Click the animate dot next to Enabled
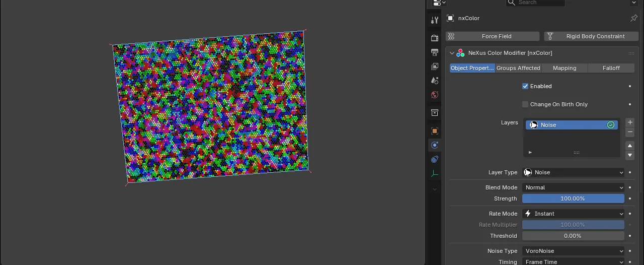The height and width of the screenshot is (265, 644). [x=630, y=86]
